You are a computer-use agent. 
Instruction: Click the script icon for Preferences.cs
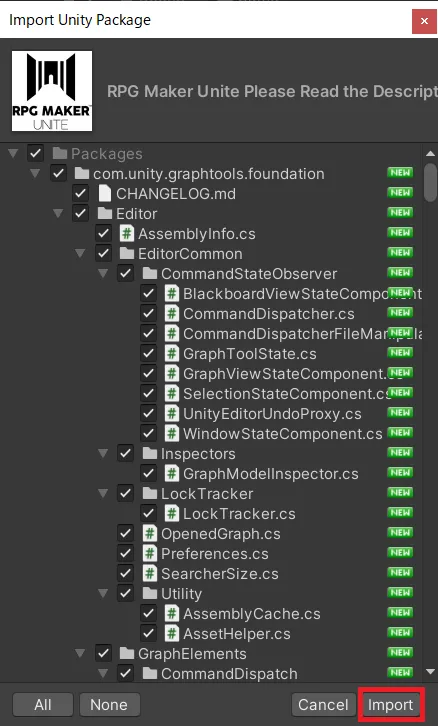(x=149, y=553)
